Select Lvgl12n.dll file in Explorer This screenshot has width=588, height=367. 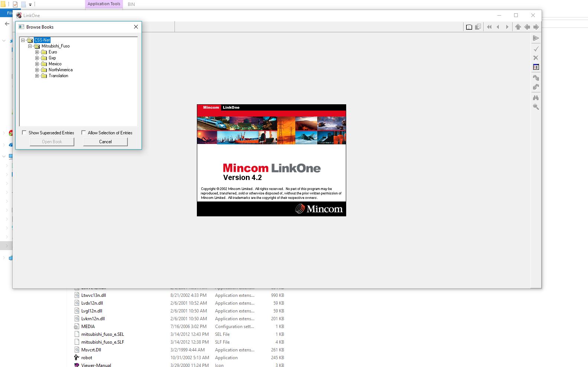[92, 311]
